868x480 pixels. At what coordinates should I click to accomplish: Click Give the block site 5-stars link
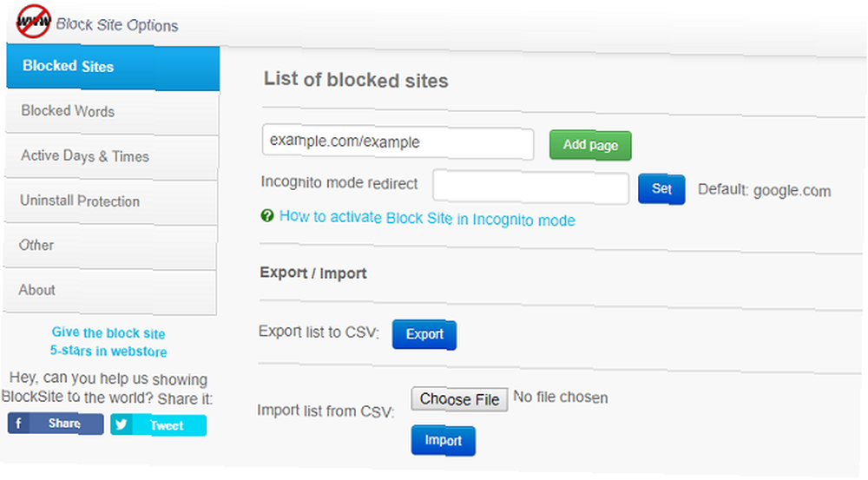click(108, 342)
